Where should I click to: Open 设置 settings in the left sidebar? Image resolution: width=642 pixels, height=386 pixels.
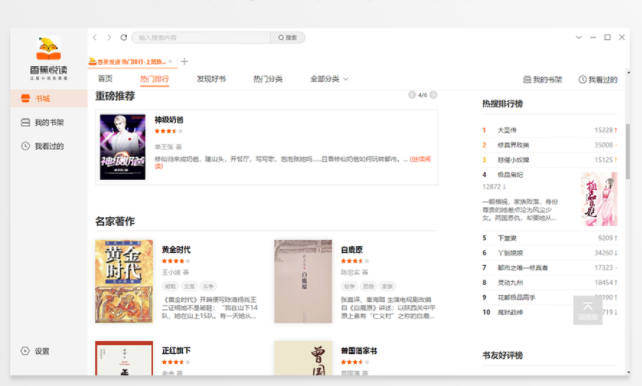[35, 351]
